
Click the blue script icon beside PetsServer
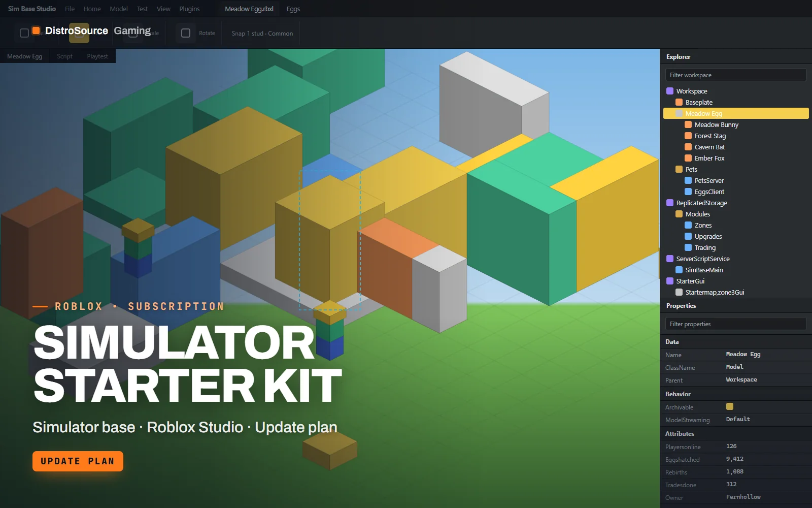[x=688, y=180]
